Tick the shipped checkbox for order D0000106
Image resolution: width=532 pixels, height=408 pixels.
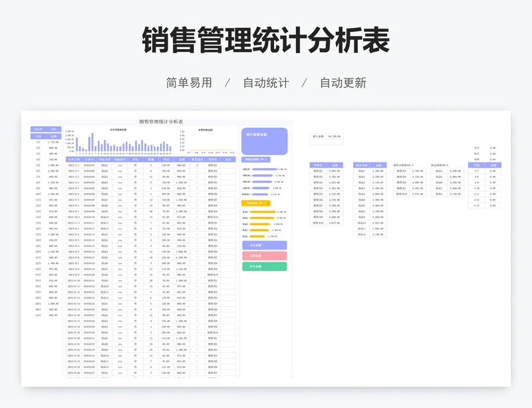(x=197, y=194)
